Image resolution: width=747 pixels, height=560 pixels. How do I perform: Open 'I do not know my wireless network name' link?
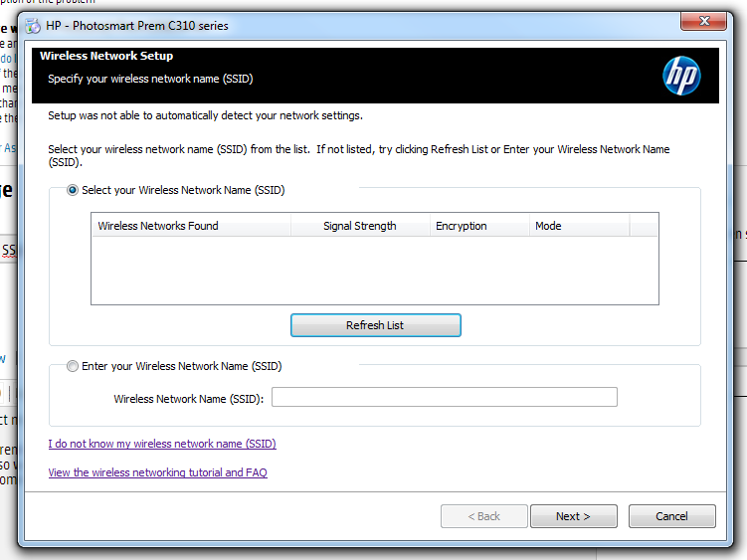[x=162, y=444]
